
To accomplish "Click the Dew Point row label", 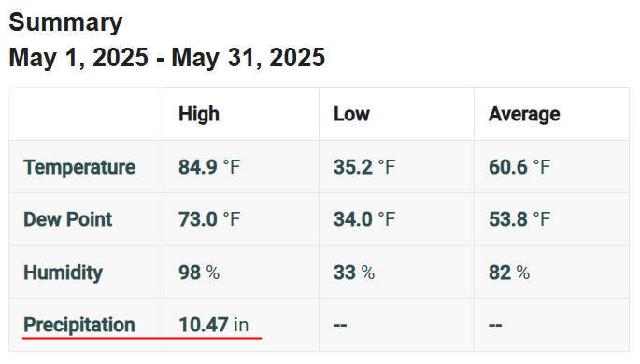I will (x=68, y=219).
